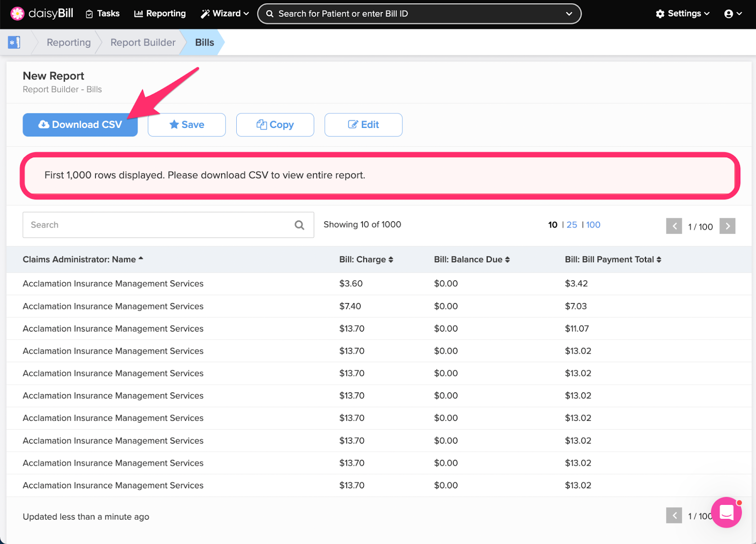Screen dimensions: 756x544
Task: Click the Settings gear icon
Action: click(x=660, y=14)
